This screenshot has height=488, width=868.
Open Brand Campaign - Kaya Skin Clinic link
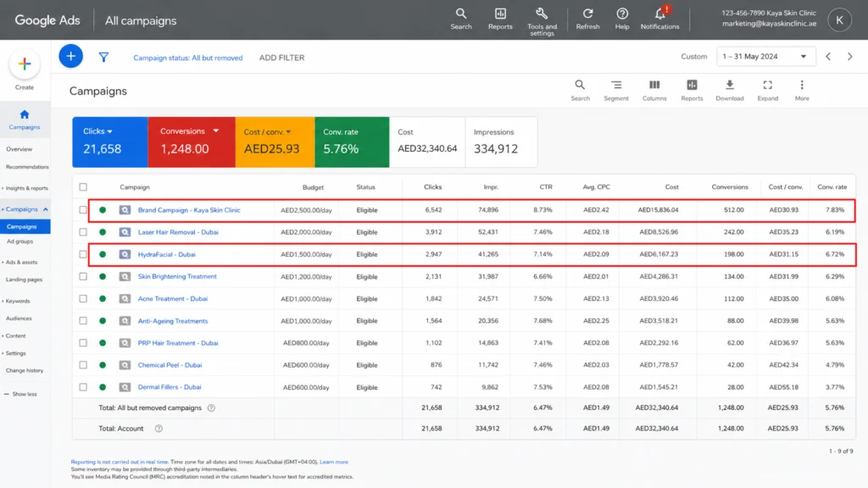tap(189, 210)
